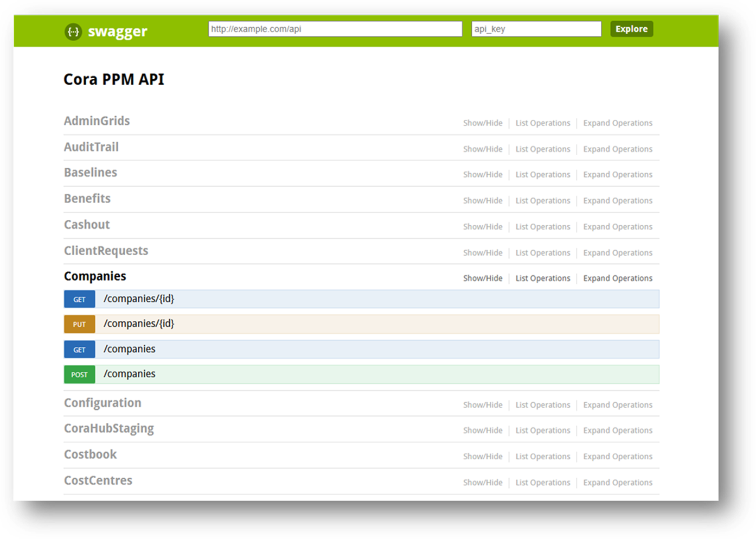Click Expand Operations for AdminGrids

click(618, 123)
